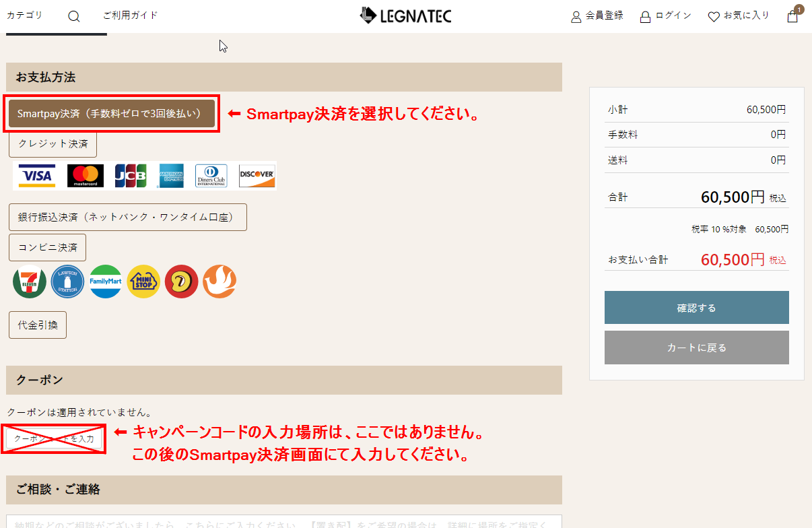This screenshot has width=812, height=528.
Task: Select Smartpay決済 payment option
Action: pos(112,114)
